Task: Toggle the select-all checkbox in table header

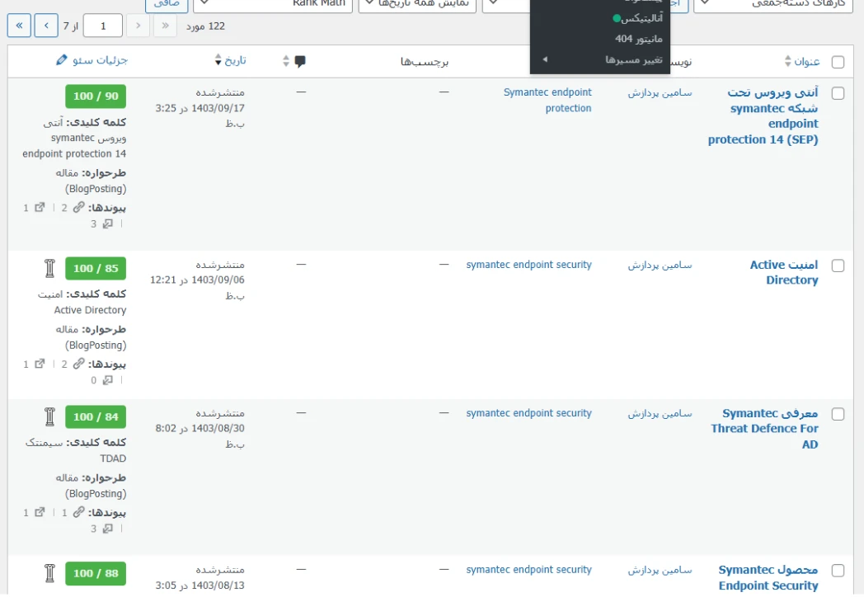Action: point(838,62)
